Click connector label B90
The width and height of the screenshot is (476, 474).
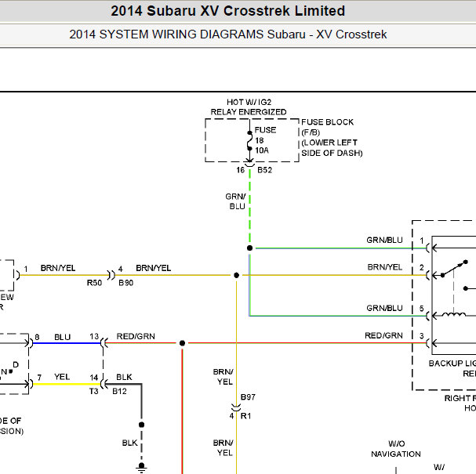click(126, 283)
